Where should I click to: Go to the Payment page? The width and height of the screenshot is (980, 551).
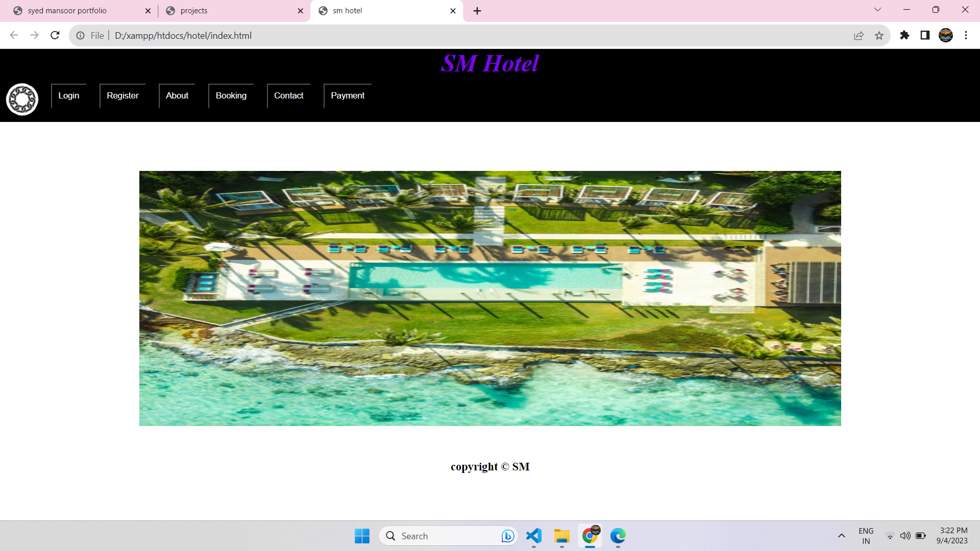[348, 96]
